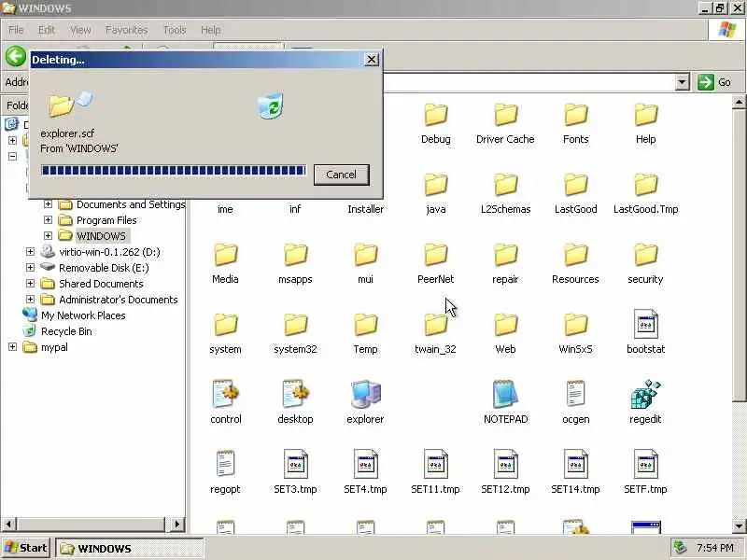The image size is (747, 560).
Task: Select the twain_32 folder
Action: pyautogui.click(x=435, y=334)
